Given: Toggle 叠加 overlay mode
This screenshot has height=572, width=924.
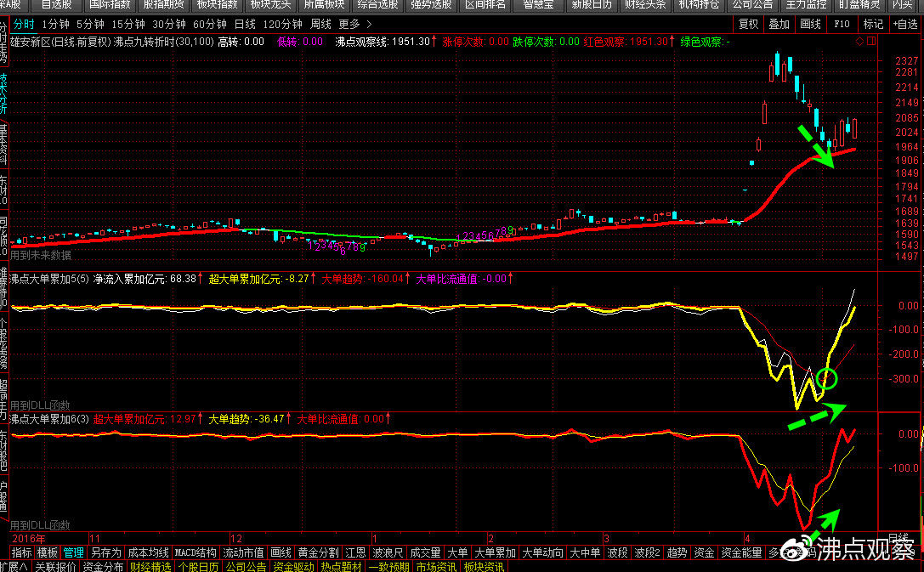Looking at the screenshot, I should click(779, 24).
